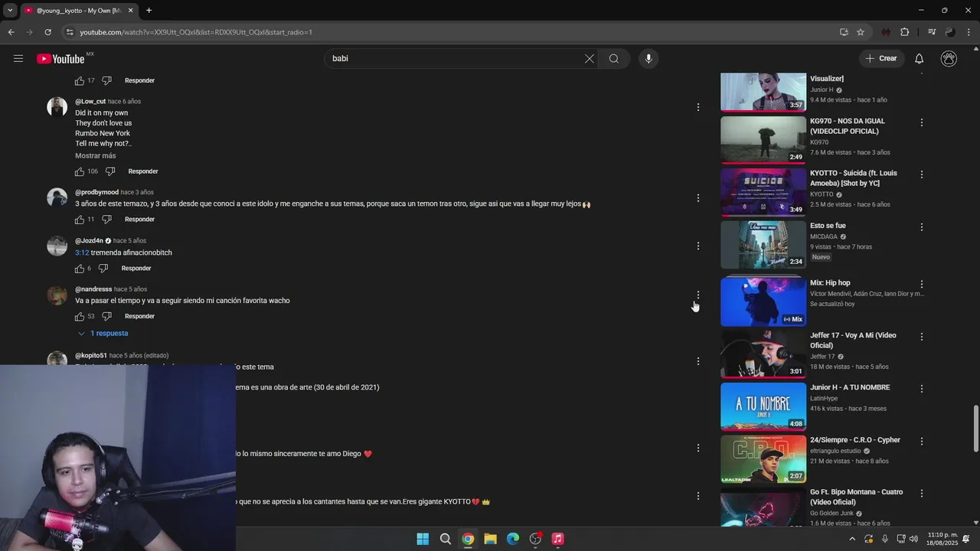Open Chrome extensions puzzle icon
This screenshot has height=551, width=980.
(905, 32)
